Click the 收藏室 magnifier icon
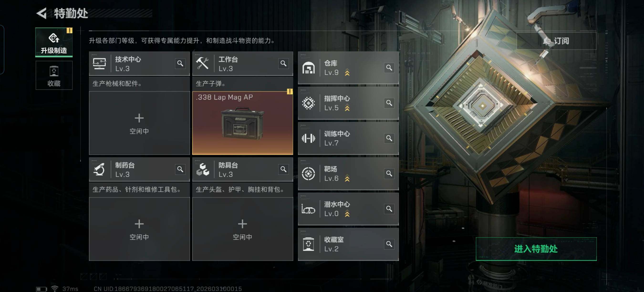Screen dimensions: 644x292 click(x=389, y=244)
